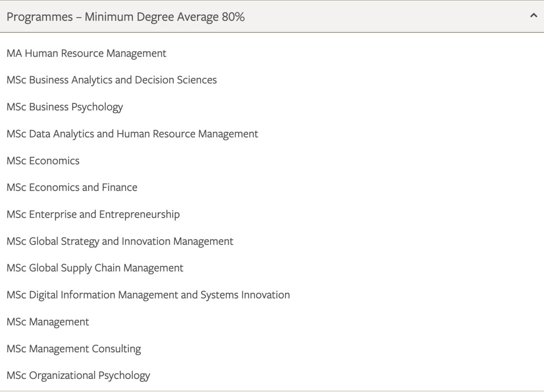
Task: Click MSc Data Analytics and Human Resource Management
Action: pyautogui.click(x=132, y=134)
